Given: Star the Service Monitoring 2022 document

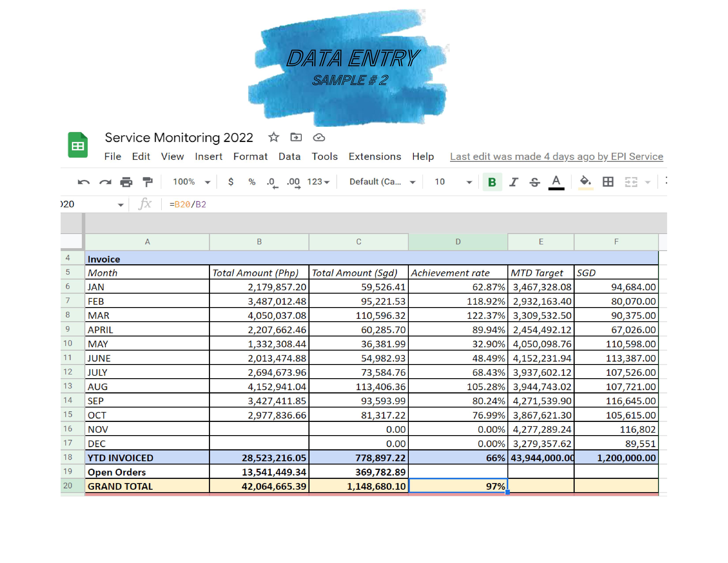Looking at the screenshot, I should point(274,137).
